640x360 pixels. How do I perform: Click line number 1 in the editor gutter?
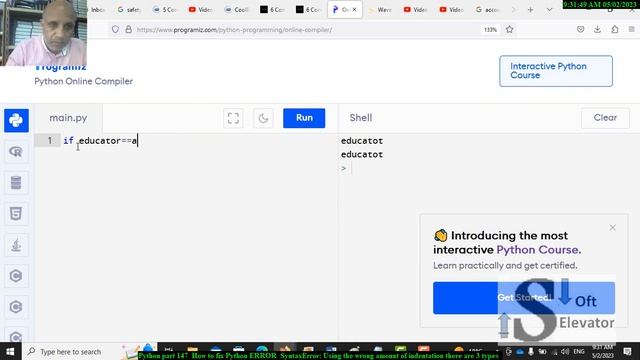tap(50, 140)
